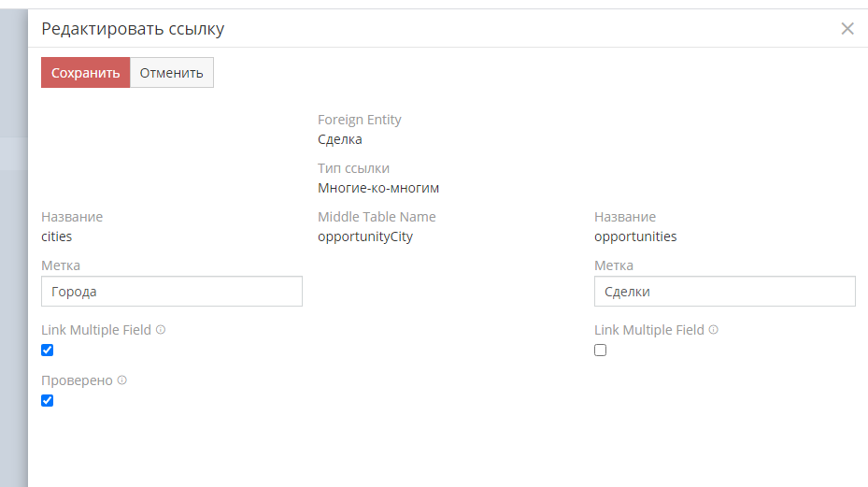The height and width of the screenshot is (487, 868).
Task: Click the Middle Table Name label
Action: click(x=377, y=217)
